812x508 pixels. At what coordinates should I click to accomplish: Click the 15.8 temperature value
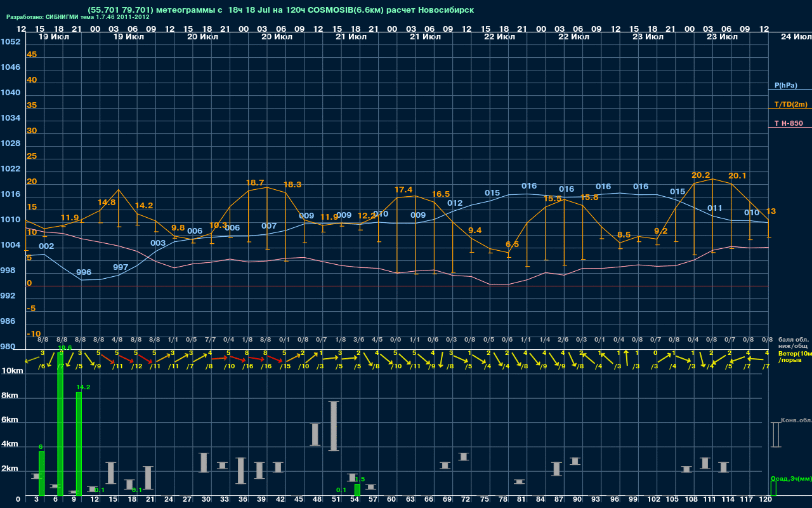[589, 197]
